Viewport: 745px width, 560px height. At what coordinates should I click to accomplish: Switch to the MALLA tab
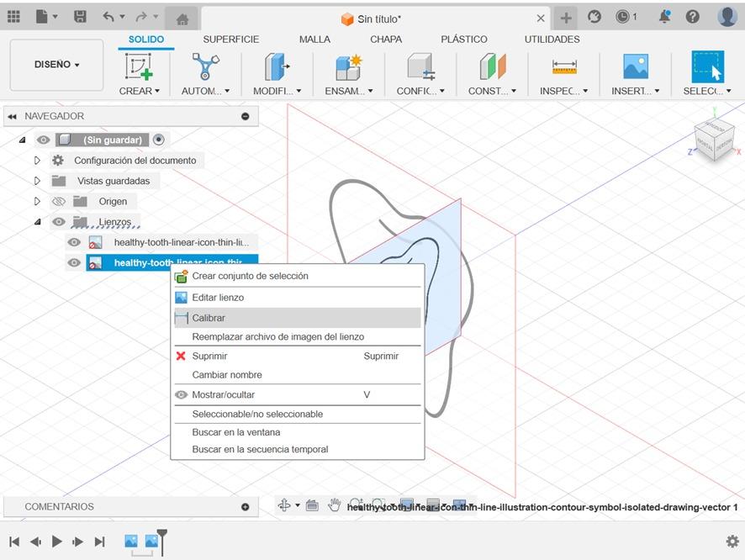click(x=314, y=40)
